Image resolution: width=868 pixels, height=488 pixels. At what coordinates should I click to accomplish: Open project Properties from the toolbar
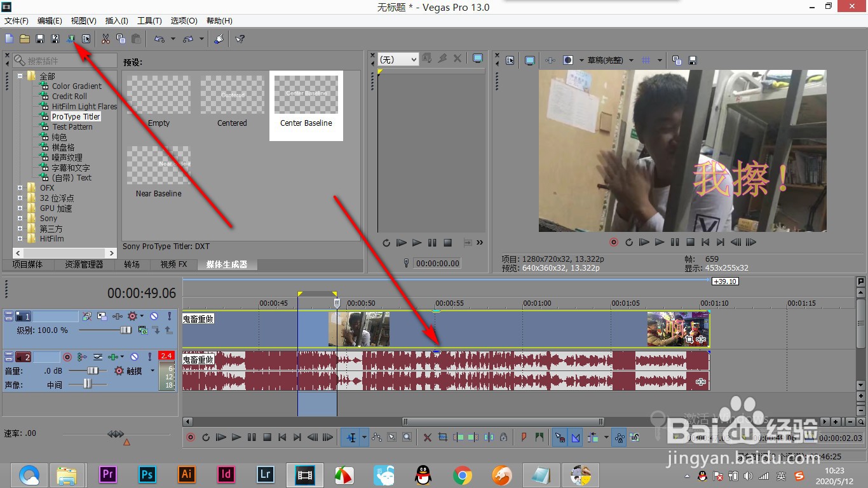pyautogui.click(x=86, y=39)
